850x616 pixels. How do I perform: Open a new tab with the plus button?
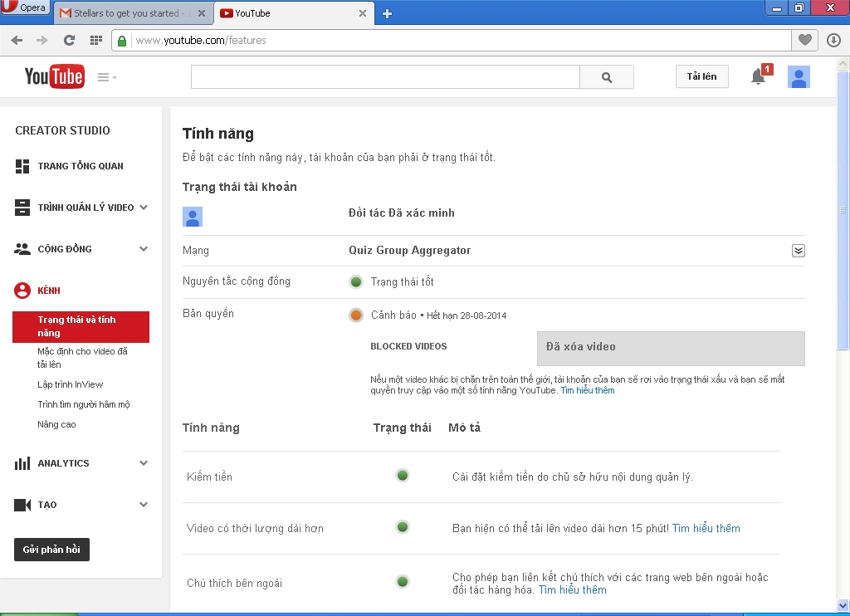point(387,13)
